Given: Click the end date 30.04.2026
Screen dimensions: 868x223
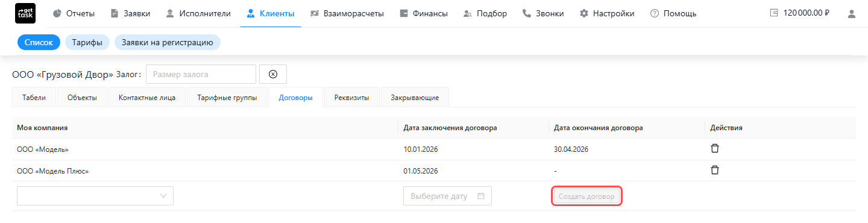Looking at the screenshot, I should click(571, 149).
